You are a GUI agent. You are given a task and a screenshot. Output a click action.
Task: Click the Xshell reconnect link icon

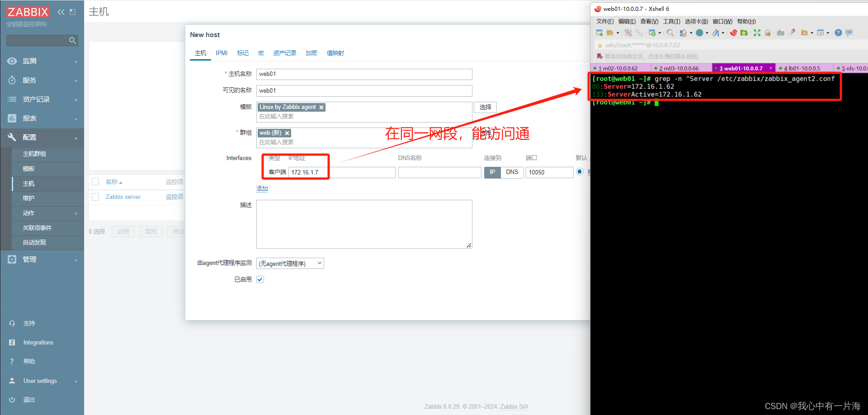639,33
